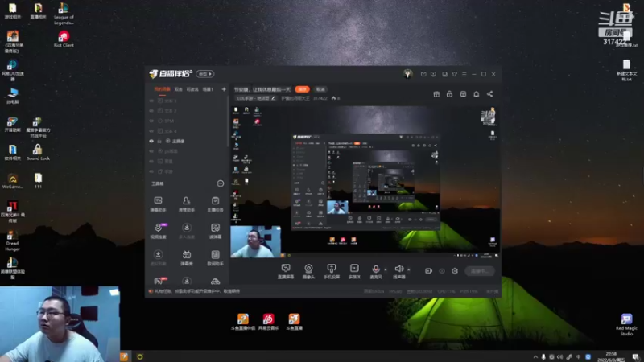
Task: Click the room number 317422 text
Action: [x=320, y=98]
